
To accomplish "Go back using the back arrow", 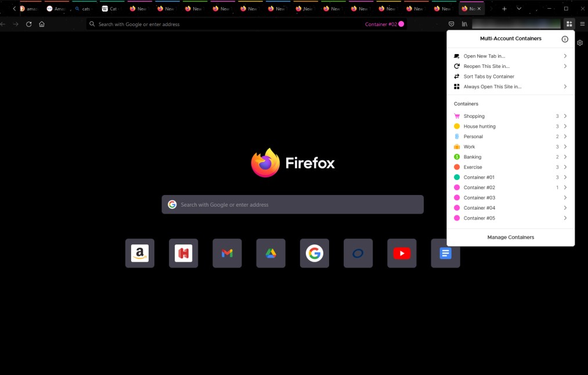I will point(3,24).
